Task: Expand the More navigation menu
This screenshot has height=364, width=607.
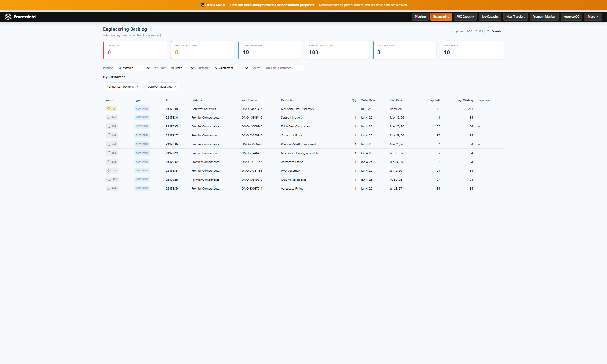Action: pos(592,17)
